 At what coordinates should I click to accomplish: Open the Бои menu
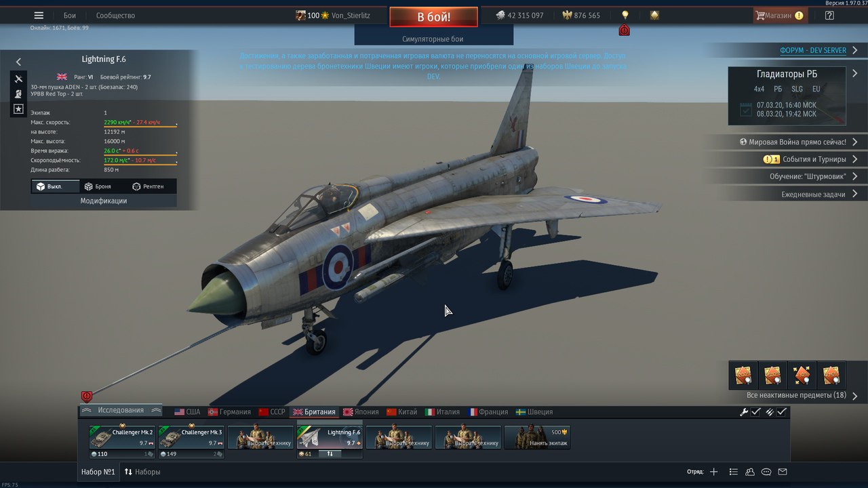(70, 15)
